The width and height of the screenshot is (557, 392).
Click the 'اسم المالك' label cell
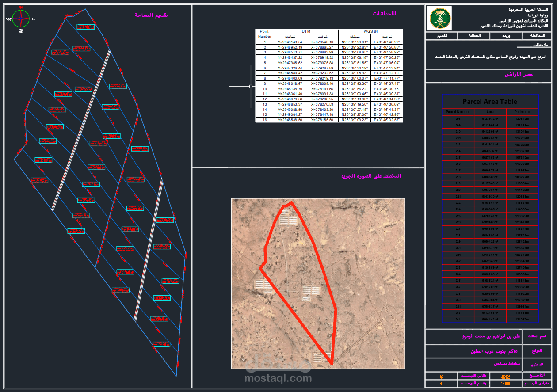tap(537, 336)
